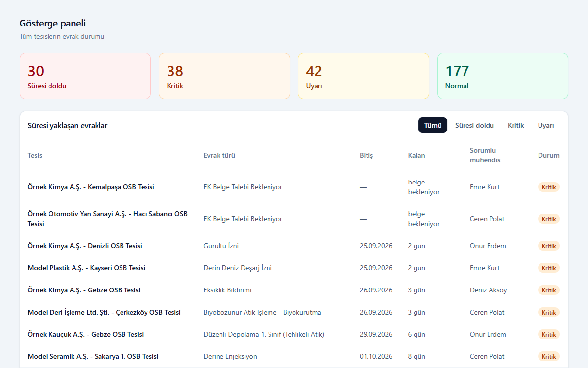Click the end date '29.09.2026'

(376, 334)
